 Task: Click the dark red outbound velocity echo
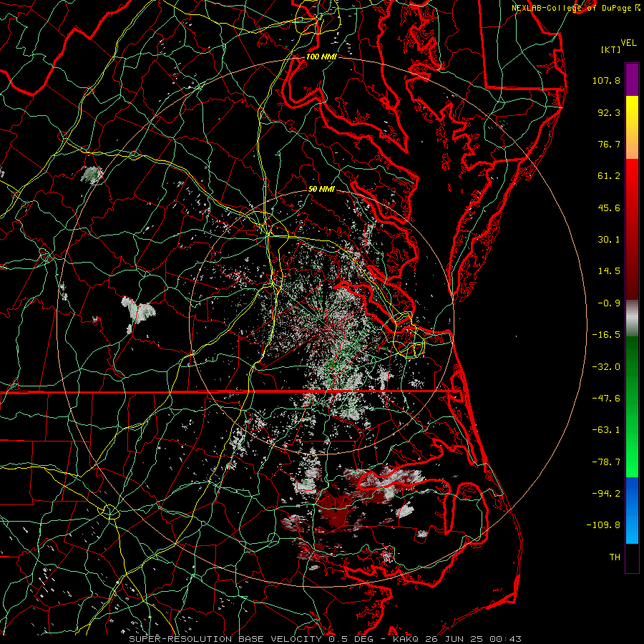tap(335, 509)
